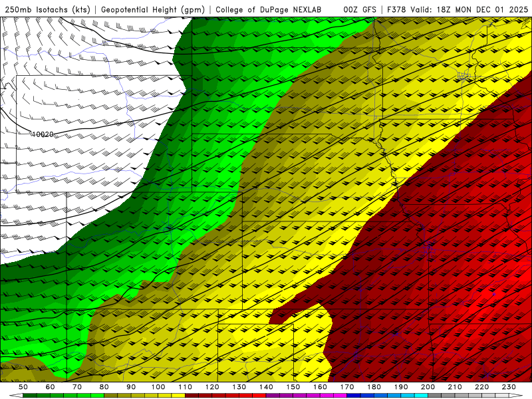This screenshot has height=399, width=532.
Task: Click the '130' colorbar tick label
Action: pyautogui.click(x=239, y=387)
